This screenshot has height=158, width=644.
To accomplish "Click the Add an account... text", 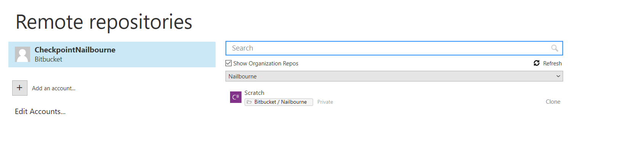I will point(54,88).
